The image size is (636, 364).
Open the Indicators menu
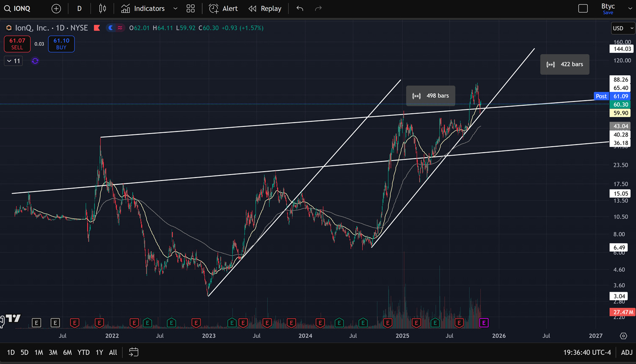(143, 8)
